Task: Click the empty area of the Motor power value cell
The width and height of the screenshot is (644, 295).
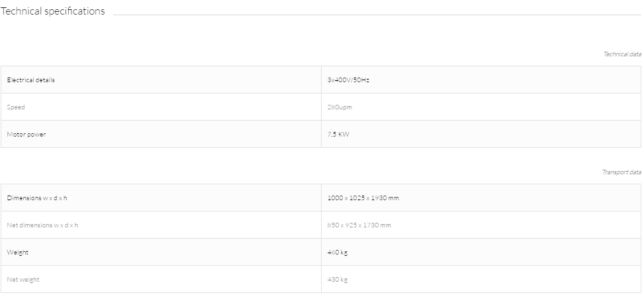Action: (x=493, y=134)
